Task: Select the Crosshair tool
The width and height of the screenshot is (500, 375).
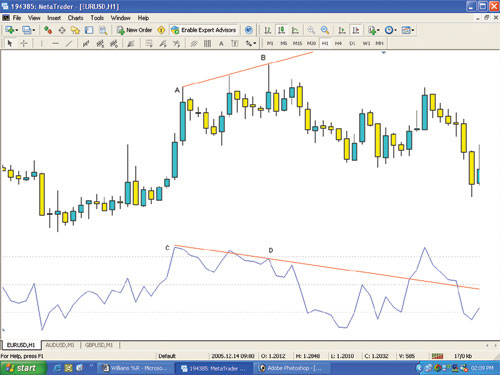Action: click(x=24, y=43)
